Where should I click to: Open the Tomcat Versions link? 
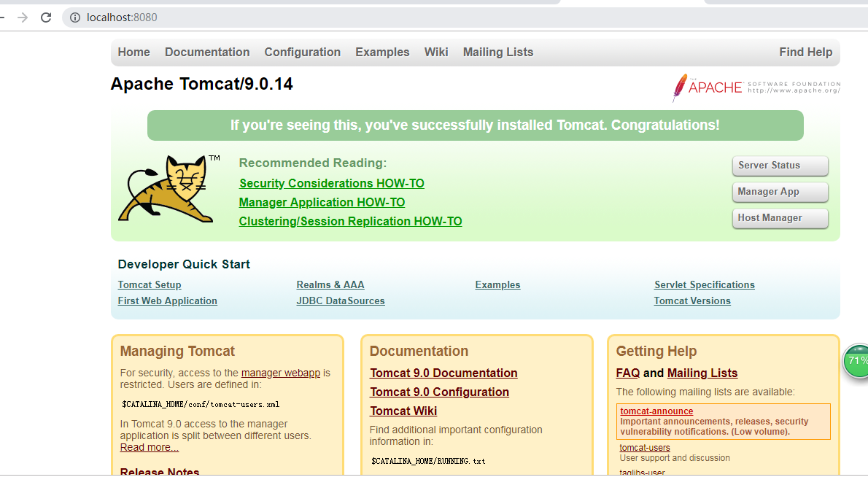[692, 300]
